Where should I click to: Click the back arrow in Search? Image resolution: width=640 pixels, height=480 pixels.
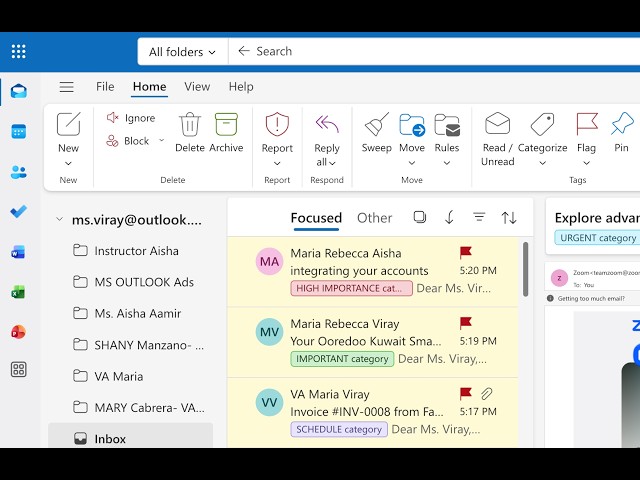(244, 51)
